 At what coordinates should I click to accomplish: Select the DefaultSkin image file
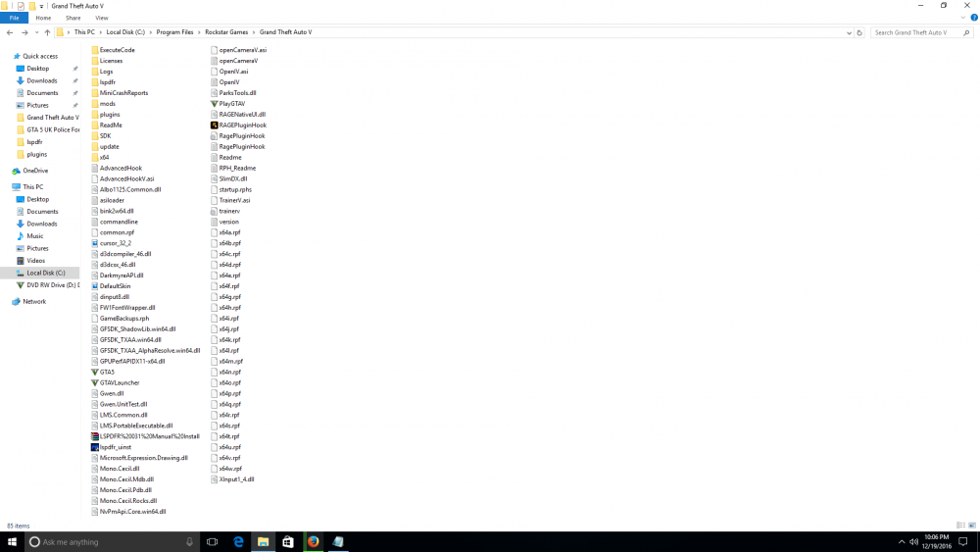tap(111, 286)
